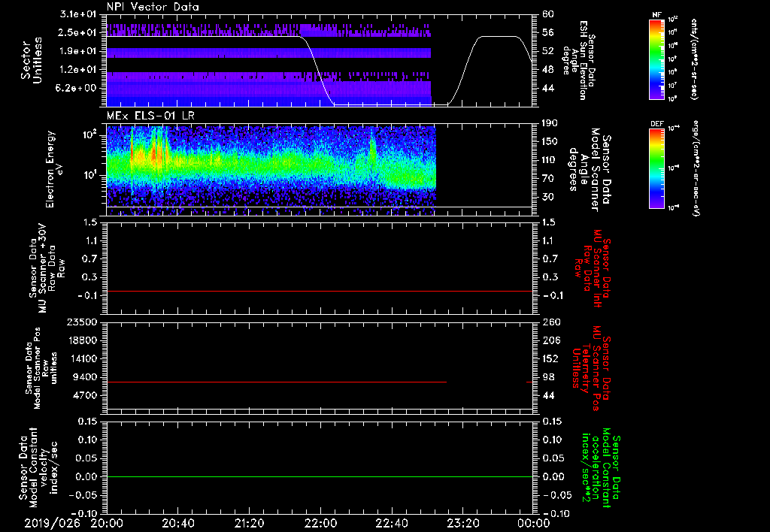The width and height of the screenshot is (770, 532).
Task: Click the 'Electron Energy eV' axis label
Action: pos(55,169)
